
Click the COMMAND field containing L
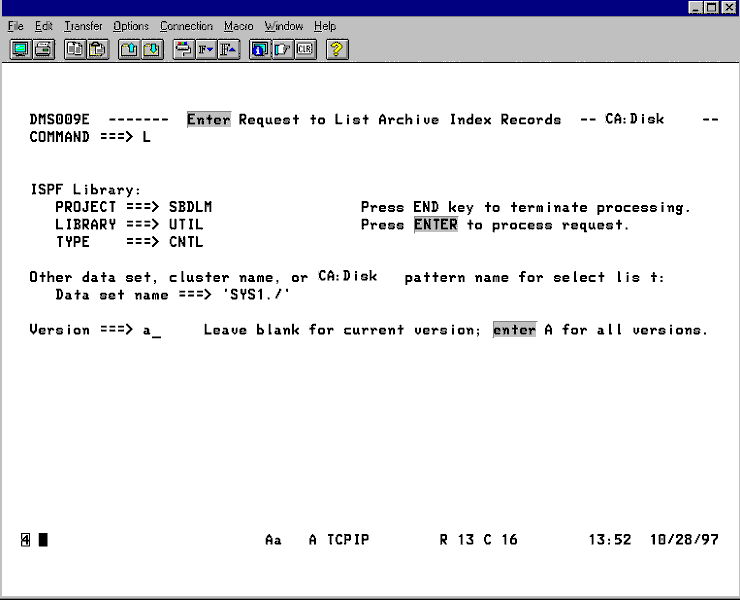coord(147,137)
